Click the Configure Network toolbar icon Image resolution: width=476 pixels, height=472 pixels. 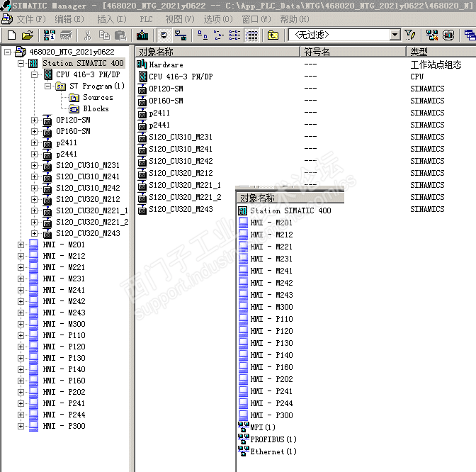(x=431, y=35)
